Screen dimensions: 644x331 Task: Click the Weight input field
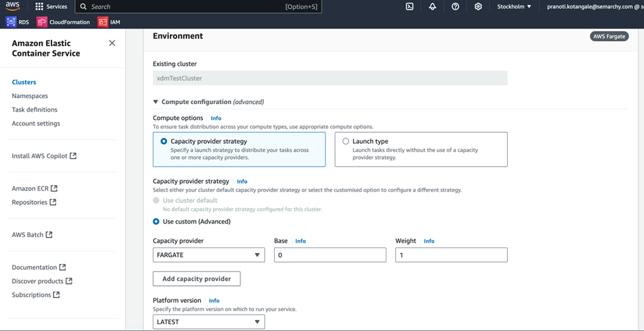tap(451, 255)
